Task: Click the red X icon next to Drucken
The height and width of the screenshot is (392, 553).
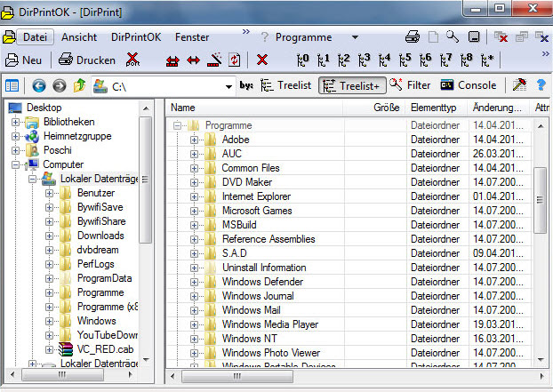Action: click(132, 60)
